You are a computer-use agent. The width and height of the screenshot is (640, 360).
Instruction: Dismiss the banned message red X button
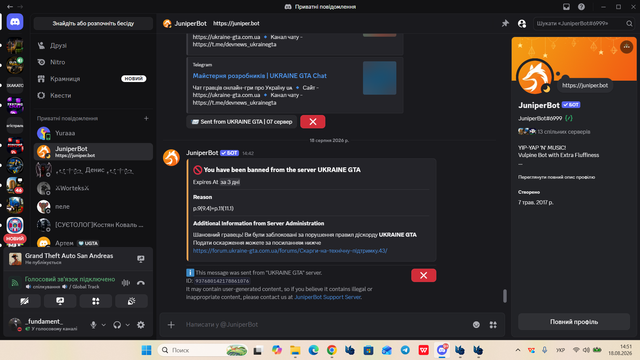click(424, 276)
